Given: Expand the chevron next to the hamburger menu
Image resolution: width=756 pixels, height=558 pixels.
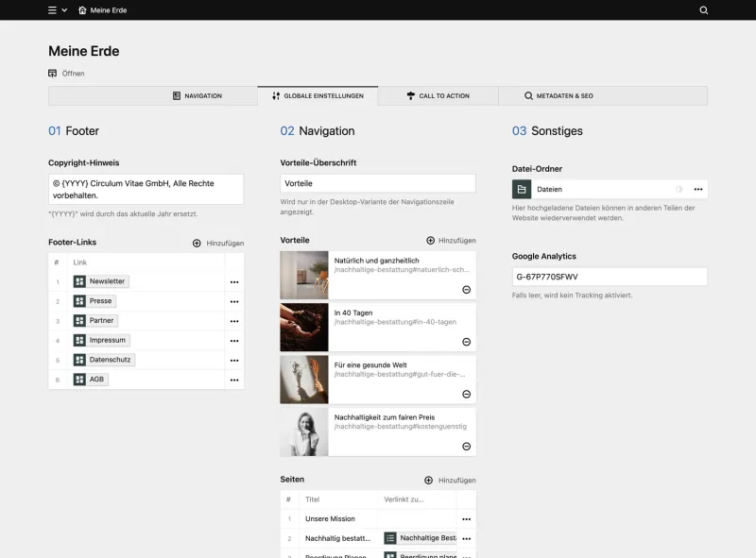Looking at the screenshot, I should point(63,10).
